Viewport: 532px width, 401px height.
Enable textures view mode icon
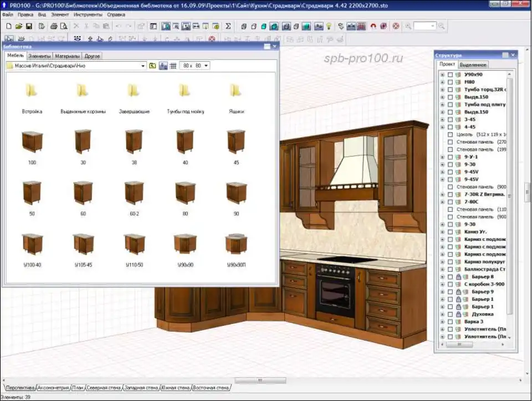coord(274,26)
